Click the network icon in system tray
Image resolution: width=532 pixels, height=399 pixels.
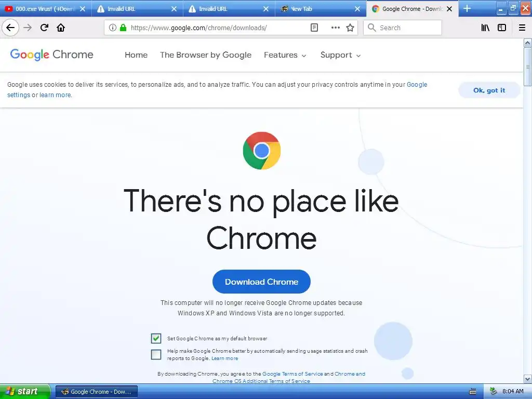point(494,392)
